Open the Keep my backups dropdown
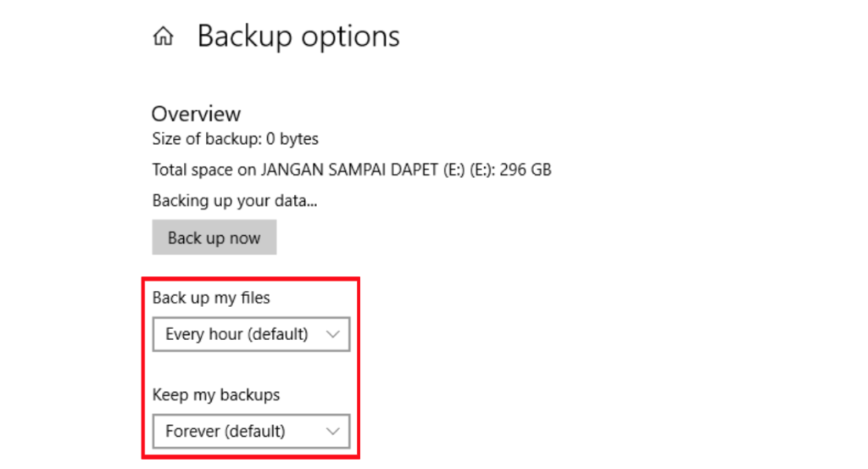This screenshot has width=868, height=469. click(x=251, y=431)
